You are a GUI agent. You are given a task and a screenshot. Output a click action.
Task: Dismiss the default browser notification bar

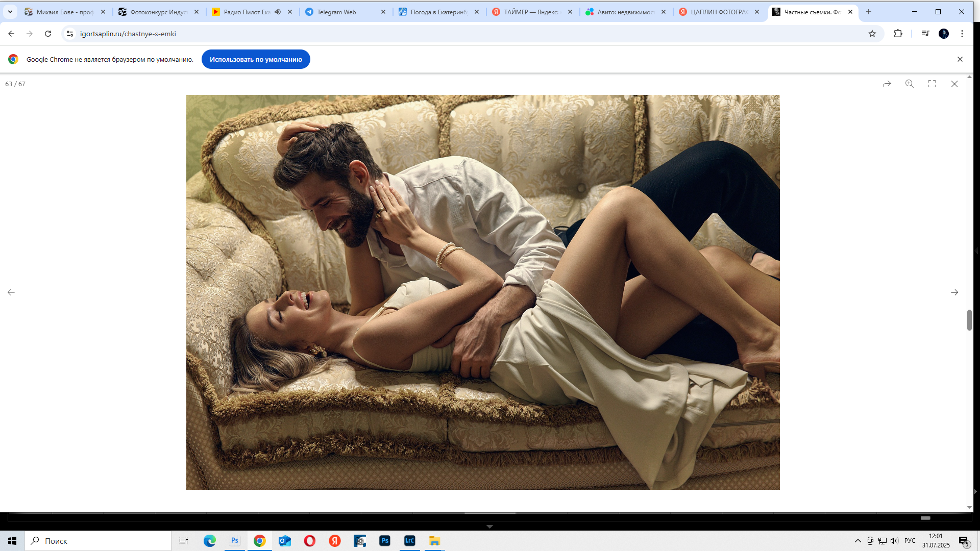point(960,59)
